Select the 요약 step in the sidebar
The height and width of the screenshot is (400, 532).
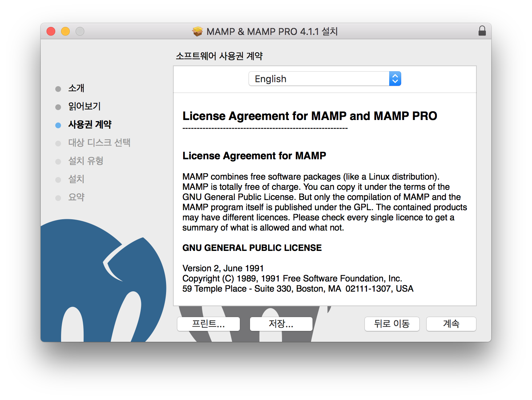[76, 197]
